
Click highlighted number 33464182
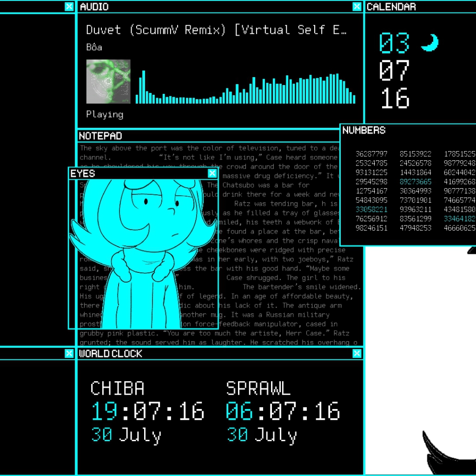459,218
